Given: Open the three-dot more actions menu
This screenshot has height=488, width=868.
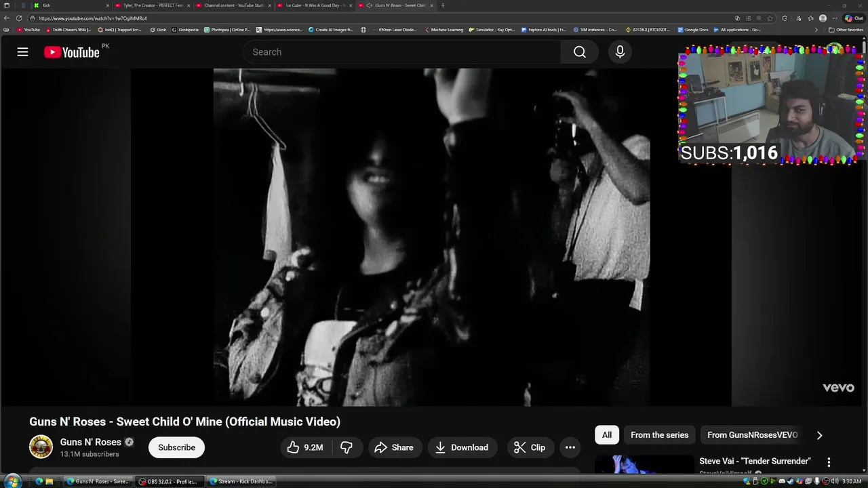Looking at the screenshot, I should pos(570,447).
